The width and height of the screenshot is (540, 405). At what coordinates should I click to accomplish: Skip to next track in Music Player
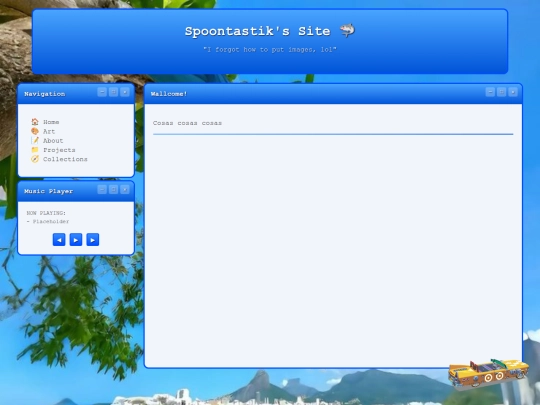click(93, 240)
